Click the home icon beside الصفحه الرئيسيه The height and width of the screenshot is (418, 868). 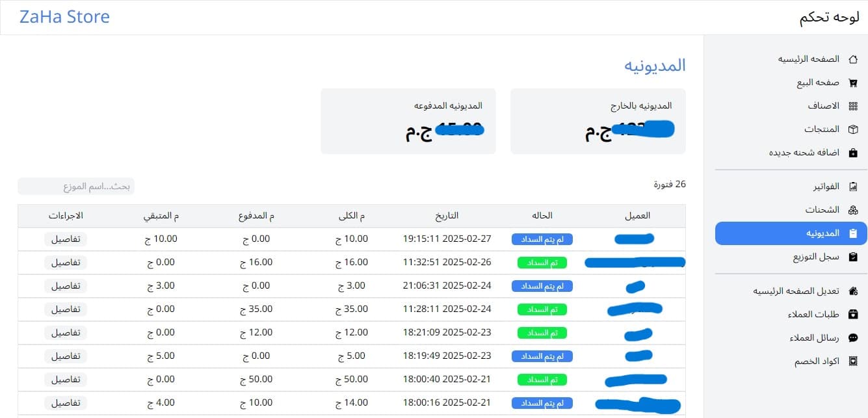click(854, 59)
